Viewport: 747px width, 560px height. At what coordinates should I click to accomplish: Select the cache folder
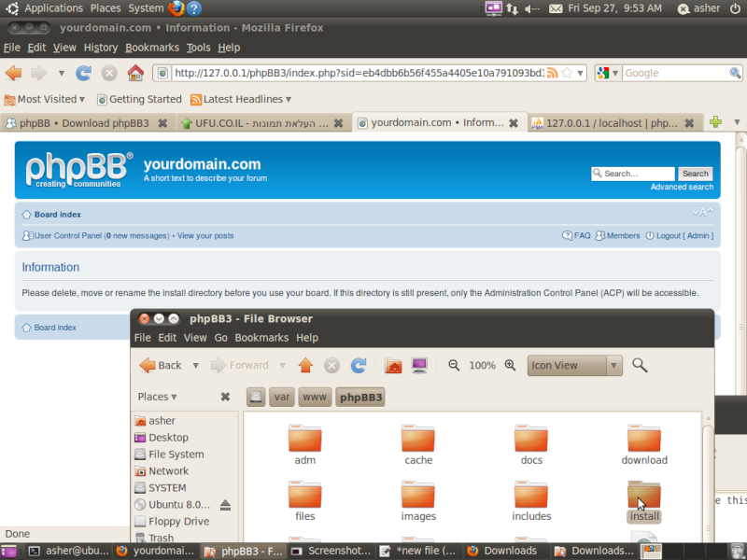pos(418,445)
